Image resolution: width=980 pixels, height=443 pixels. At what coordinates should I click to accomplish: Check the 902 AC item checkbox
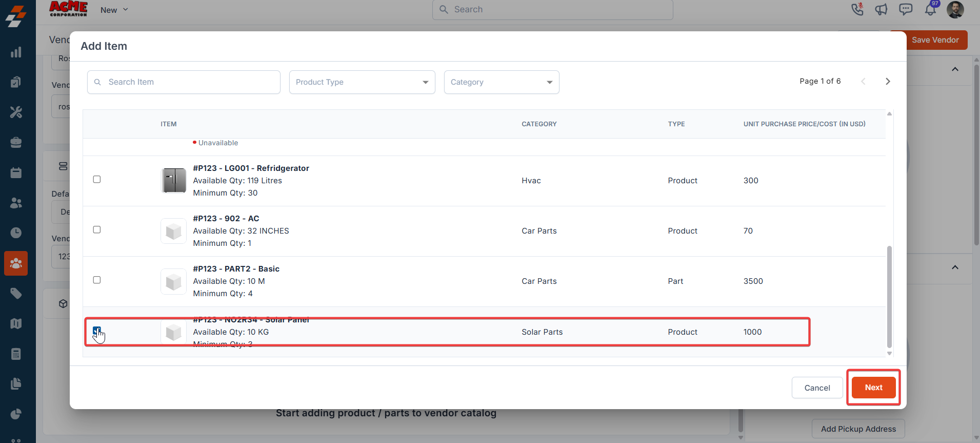tap(97, 229)
